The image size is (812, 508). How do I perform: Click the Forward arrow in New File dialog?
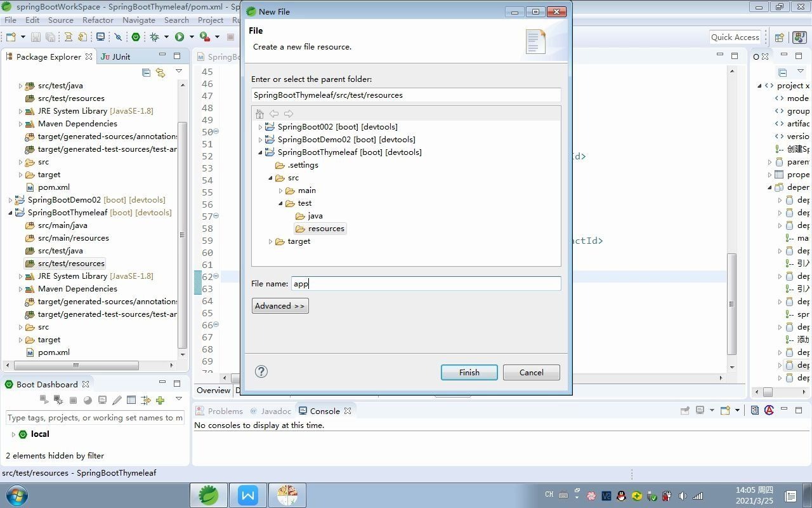[x=289, y=114]
